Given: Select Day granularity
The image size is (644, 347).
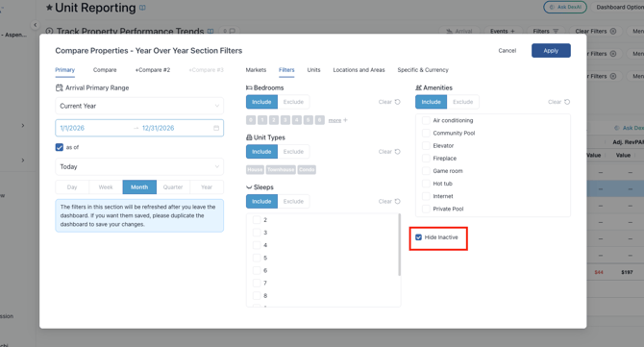Looking at the screenshot, I should click(72, 186).
